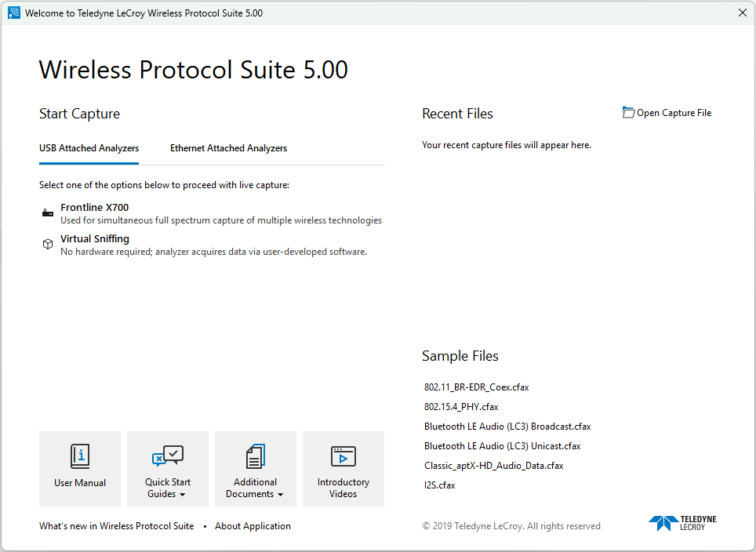Open sample file Classic_aptX-HD_Audio_Data.cfax

click(x=494, y=466)
